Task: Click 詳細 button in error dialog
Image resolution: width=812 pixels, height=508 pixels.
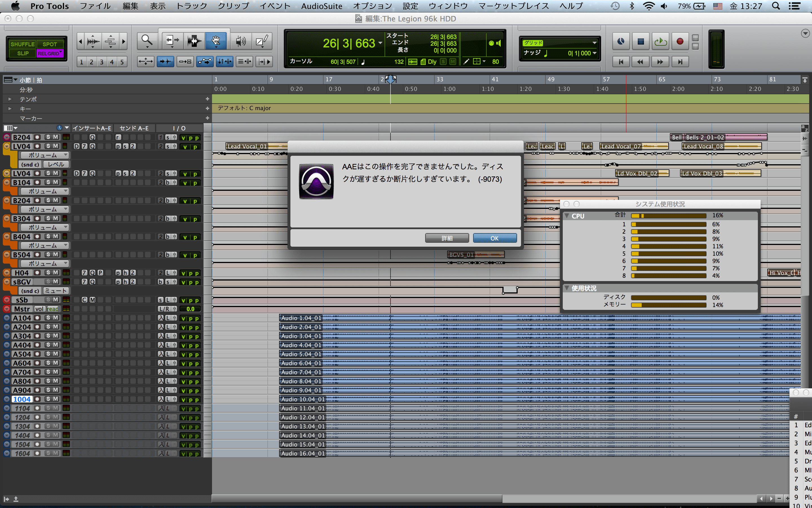Action: coord(447,238)
